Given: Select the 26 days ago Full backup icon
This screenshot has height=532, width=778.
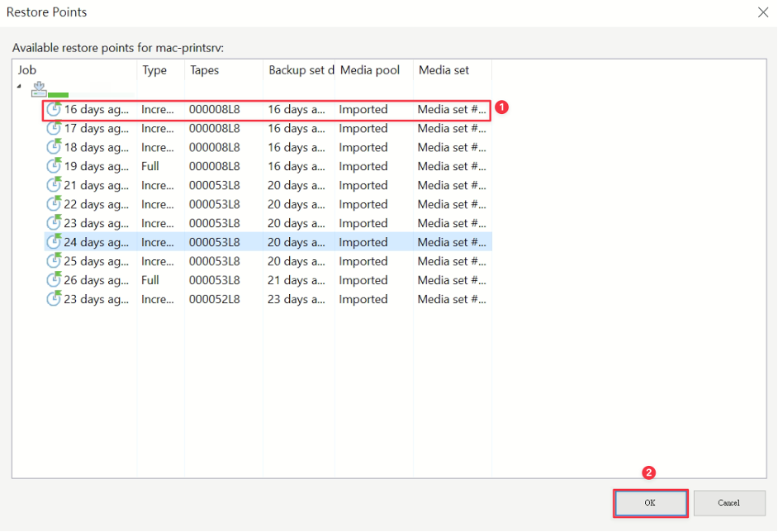Looking at the screenshot, I should tap(54, 280).
